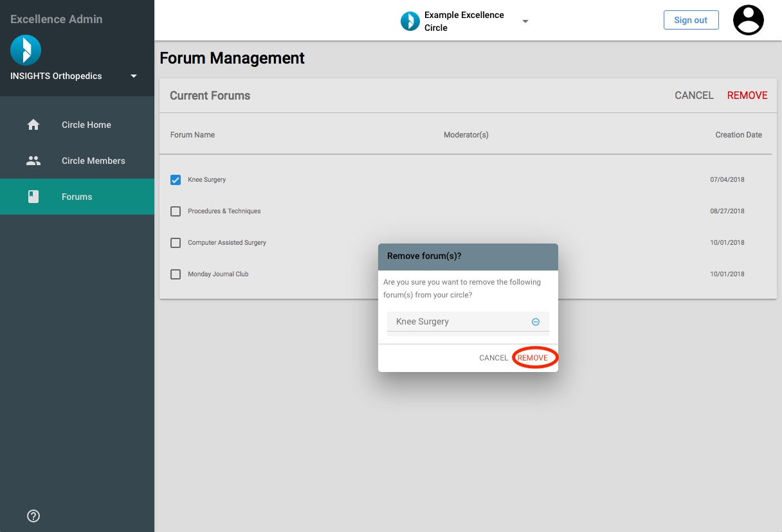Click the Computer Assisted Surgery forum name

click(x=227, y=243)
